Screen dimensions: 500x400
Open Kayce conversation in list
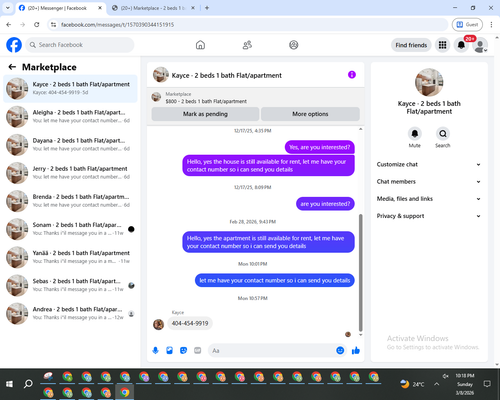pyautogui.click(x=70, y=88)
